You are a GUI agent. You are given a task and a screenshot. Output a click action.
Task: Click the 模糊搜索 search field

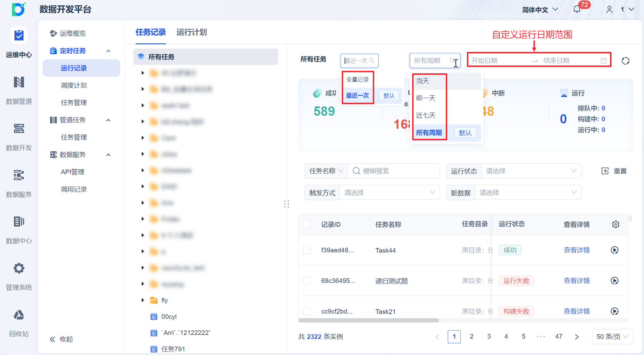click(x=394, y=171)
